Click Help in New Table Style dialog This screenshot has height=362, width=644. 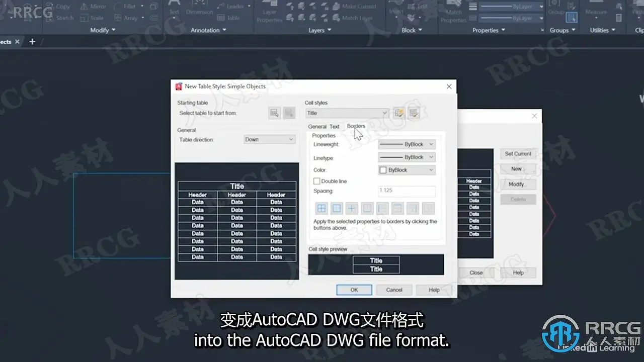coord(434,290)
